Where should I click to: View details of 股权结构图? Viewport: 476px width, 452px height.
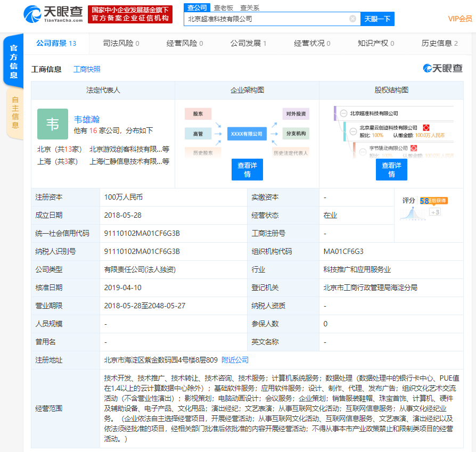tap(391, 170)
